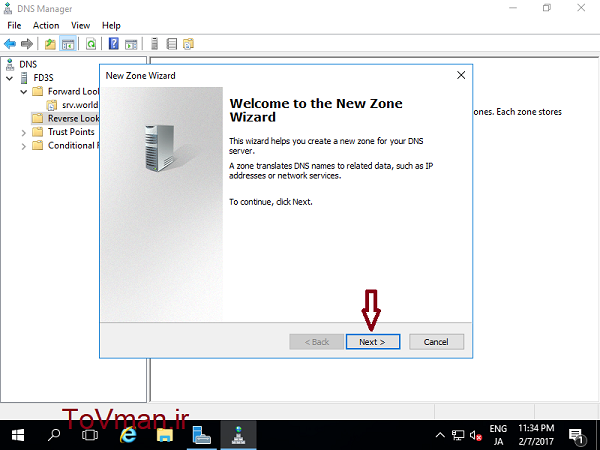Open the Action Center notifications icon
600x450 pixels.
click(x=576, y=436)
